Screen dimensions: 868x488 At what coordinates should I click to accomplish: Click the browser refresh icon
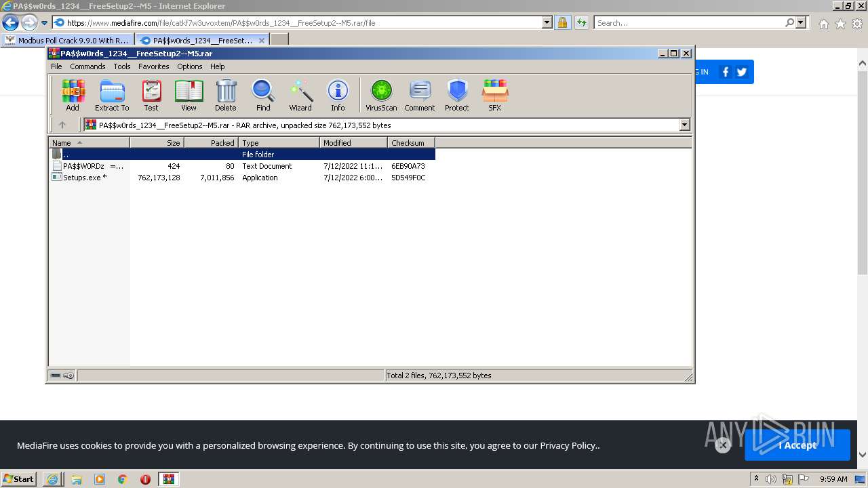coord(581,23)
